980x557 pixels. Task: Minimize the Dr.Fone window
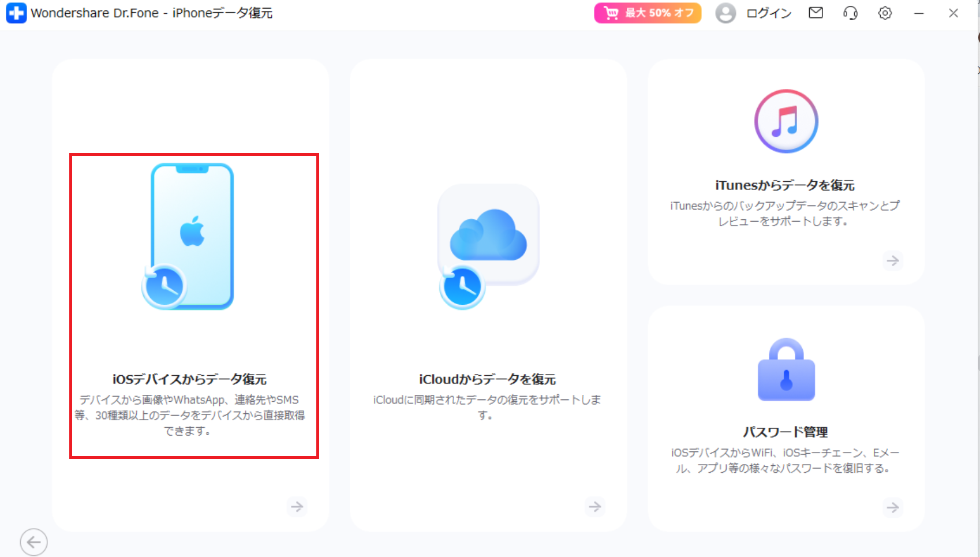click(x=919, y=13)
